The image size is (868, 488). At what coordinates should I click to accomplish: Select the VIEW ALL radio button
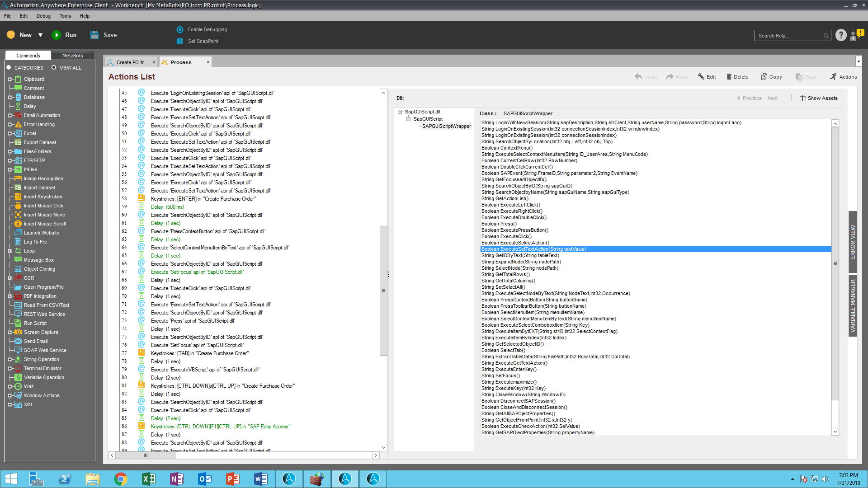pos(54,68)
